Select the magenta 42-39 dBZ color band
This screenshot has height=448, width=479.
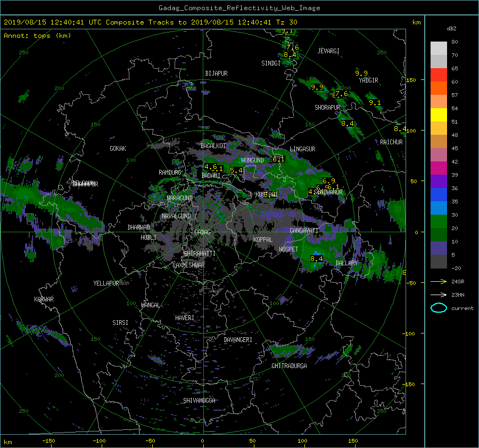point(439,168)
